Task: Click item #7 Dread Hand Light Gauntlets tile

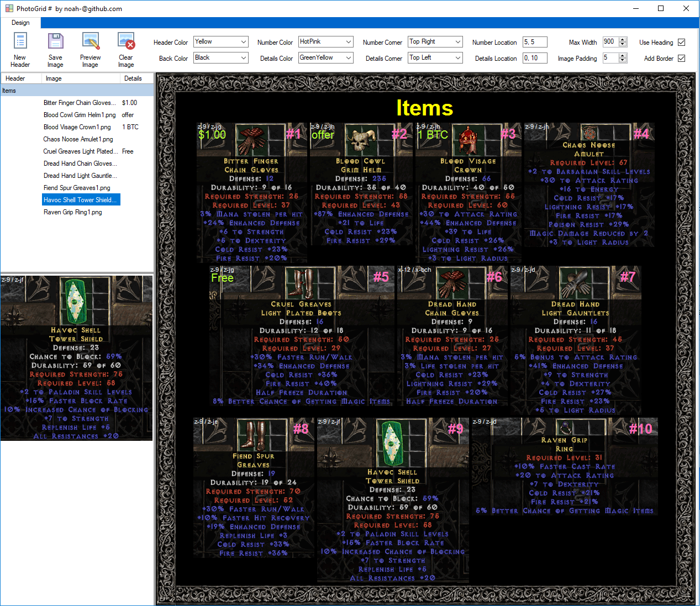Action: [x=576, y=340]
